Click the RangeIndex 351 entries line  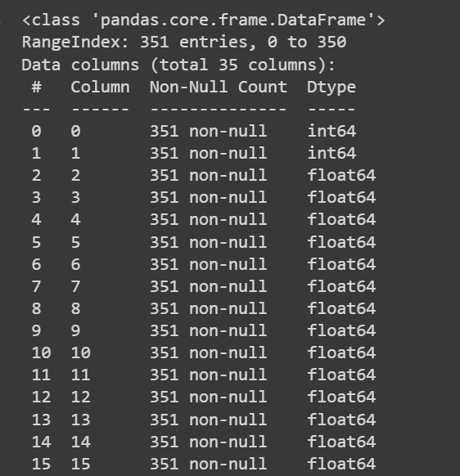184,42
